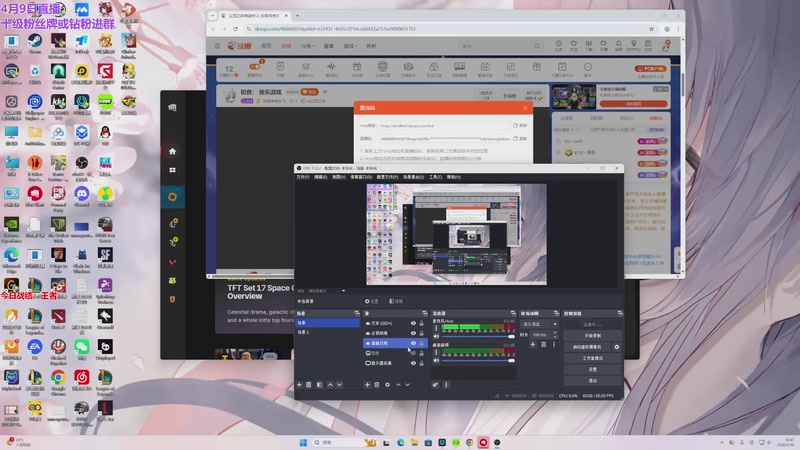Open 帮助(H) menu in OBS

point(454,177)
